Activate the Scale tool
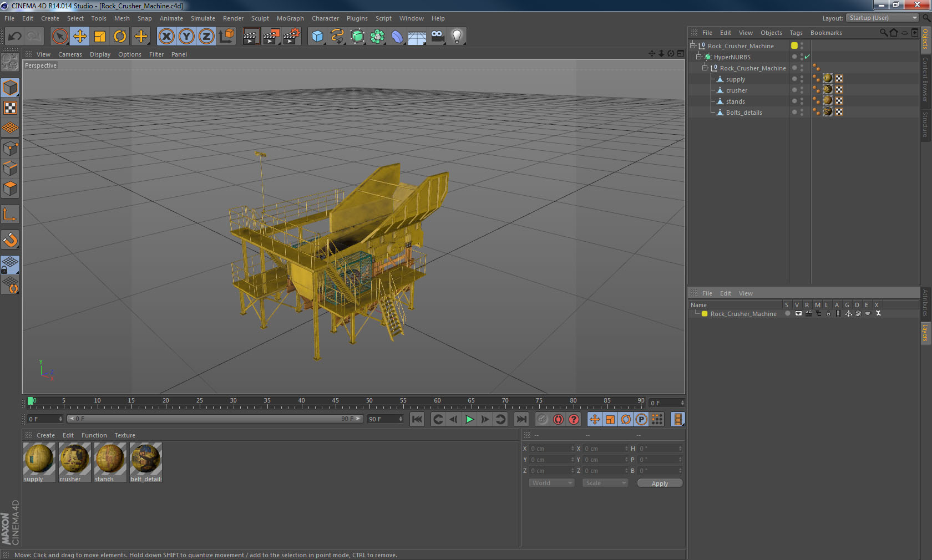Viewport: 932px width, 560px height. point(100,37)
